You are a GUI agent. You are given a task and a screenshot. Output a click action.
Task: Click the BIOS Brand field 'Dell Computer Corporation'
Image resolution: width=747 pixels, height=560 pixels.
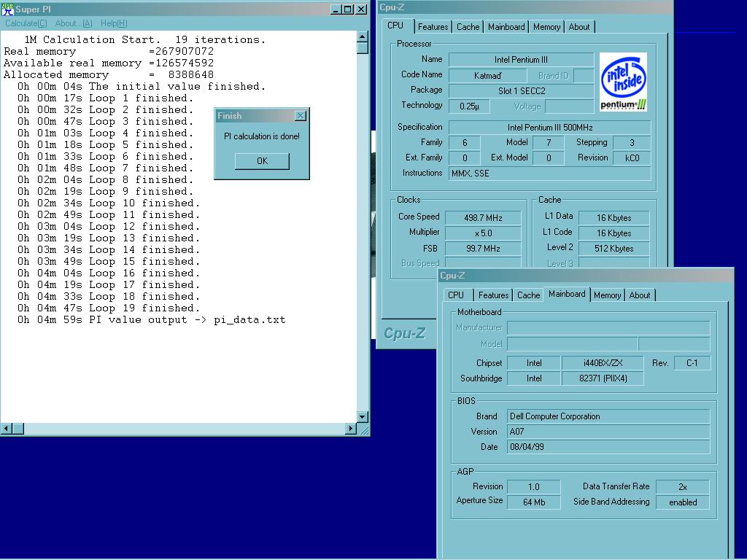click(608, 416)
